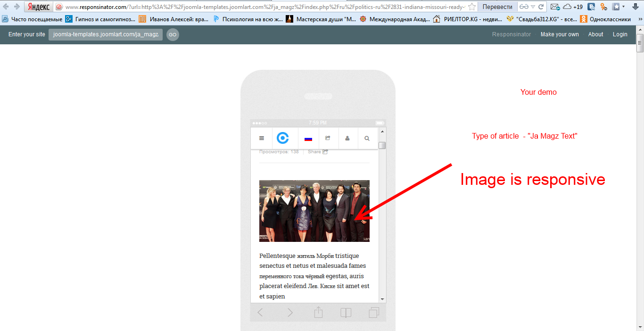Click the preview scrollbar up arrow
The width and height of the screenshot is (644, 331).
pyautogui.click(x=382, y=132)
